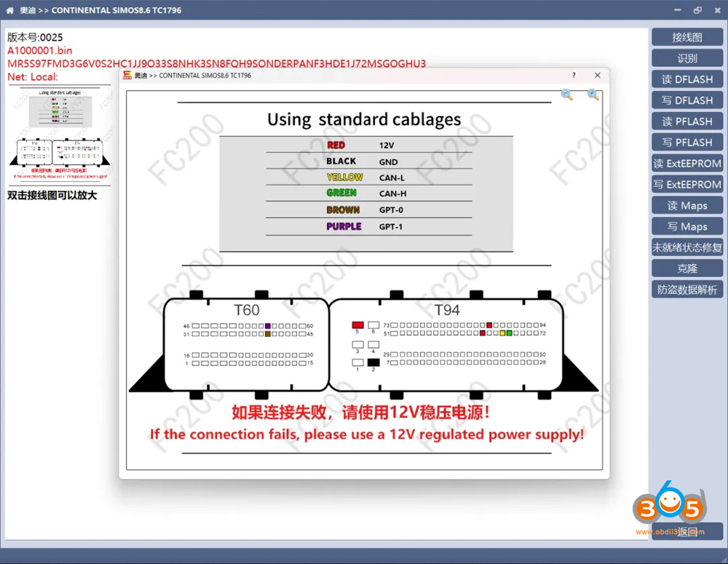
Task: Close the wiring diagram dialog
Action: (598, 75)
